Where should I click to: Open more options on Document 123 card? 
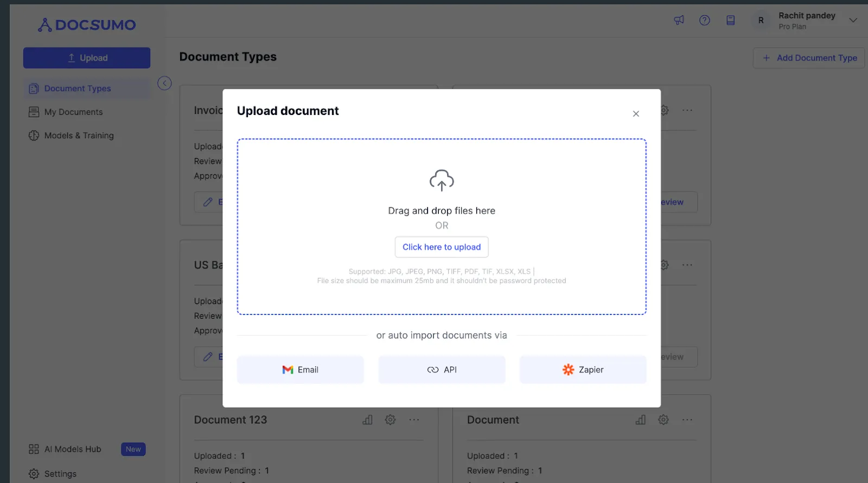[414, 420]
